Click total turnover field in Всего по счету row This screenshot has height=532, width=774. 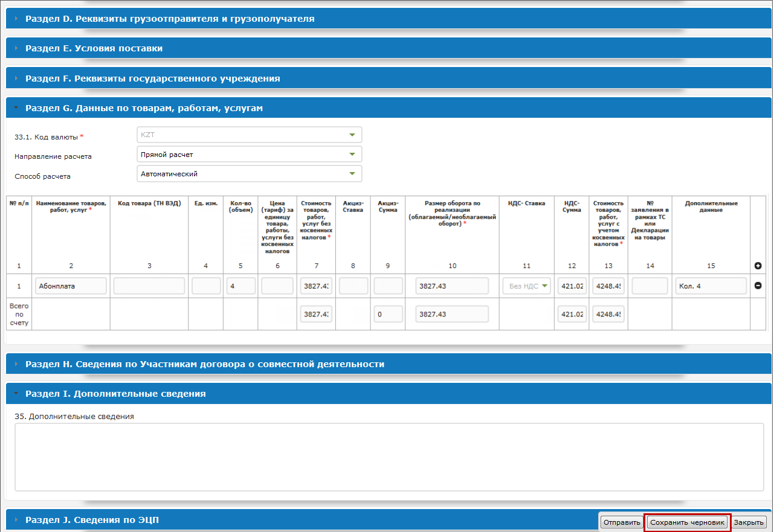(x=452, y=314)
